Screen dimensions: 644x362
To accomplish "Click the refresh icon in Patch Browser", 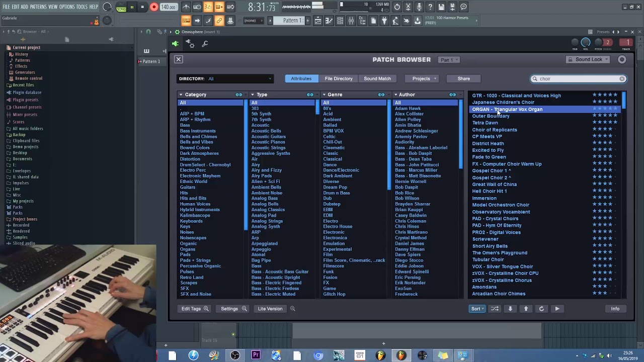I will (x=541, y=309).
